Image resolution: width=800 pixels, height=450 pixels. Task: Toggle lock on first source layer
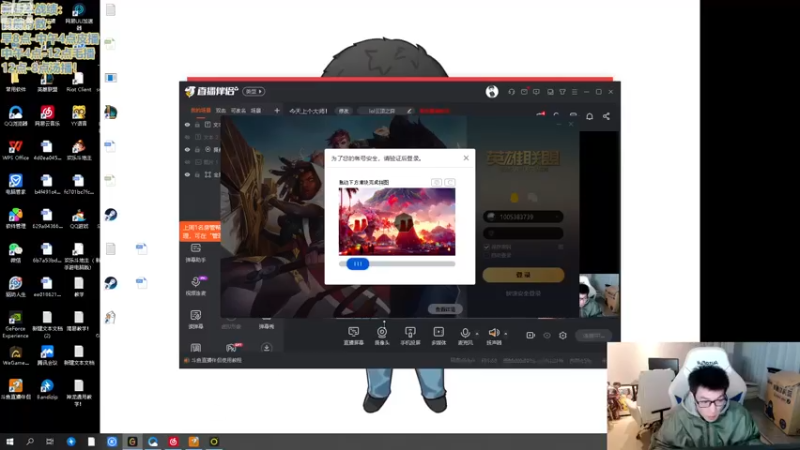click(x=197, y=124)
